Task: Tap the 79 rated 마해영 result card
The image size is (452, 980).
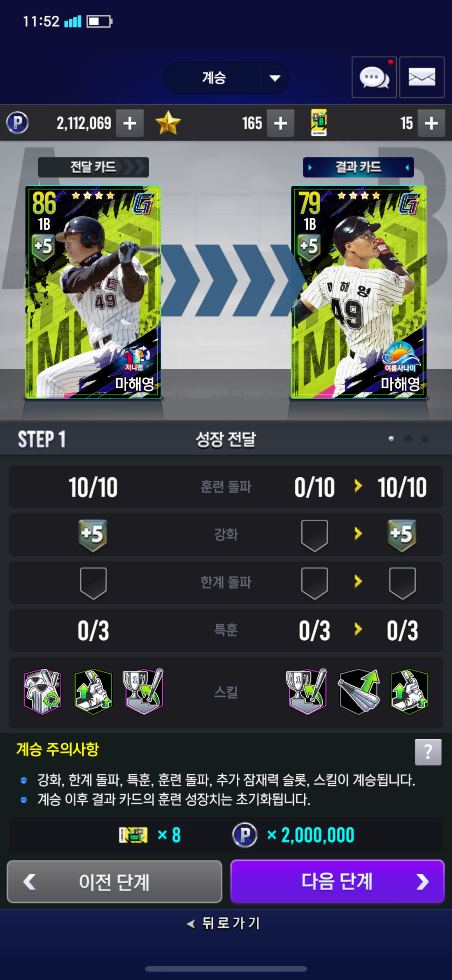Action: click(358, 292)
